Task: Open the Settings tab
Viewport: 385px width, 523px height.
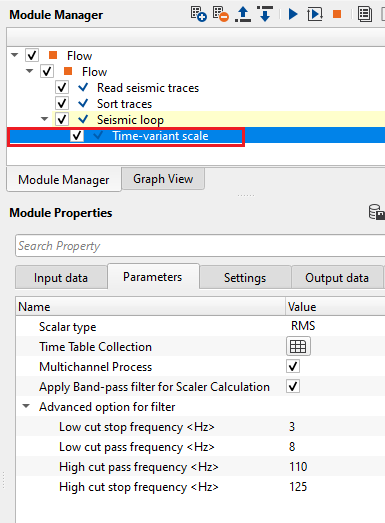Action: coord(245,278)
